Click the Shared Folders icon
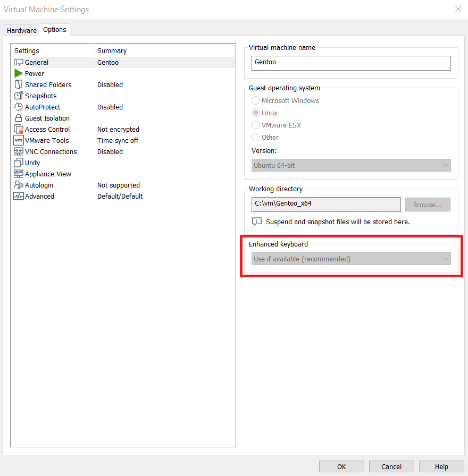The height and width of the screenshot is (476, 468). 19,84
